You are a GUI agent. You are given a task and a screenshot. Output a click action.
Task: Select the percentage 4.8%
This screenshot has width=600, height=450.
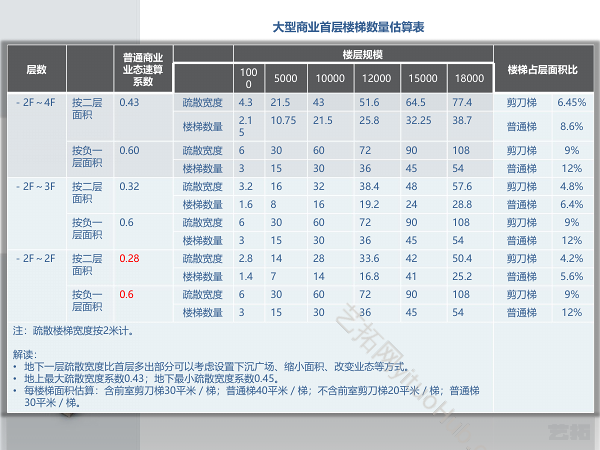(571, 186)
